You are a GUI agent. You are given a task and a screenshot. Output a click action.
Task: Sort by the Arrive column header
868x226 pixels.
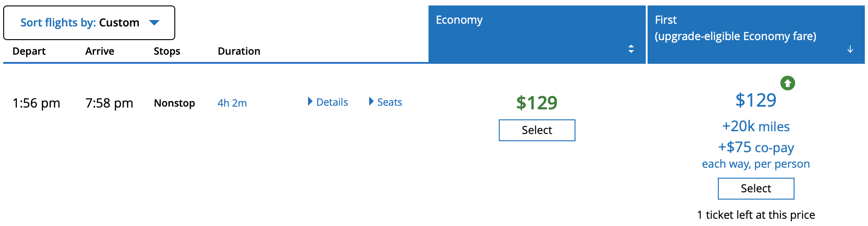click(x=99, y=51)
